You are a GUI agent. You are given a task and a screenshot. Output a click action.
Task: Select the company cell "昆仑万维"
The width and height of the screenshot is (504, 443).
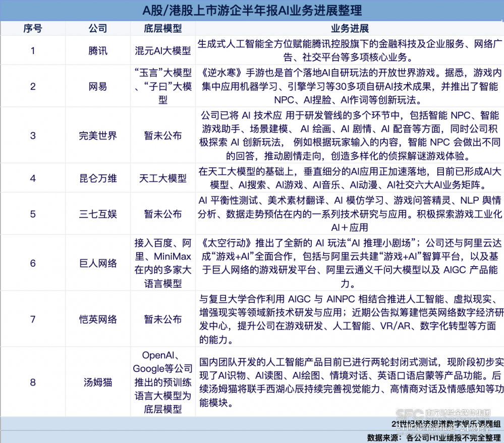pos(98,178)
